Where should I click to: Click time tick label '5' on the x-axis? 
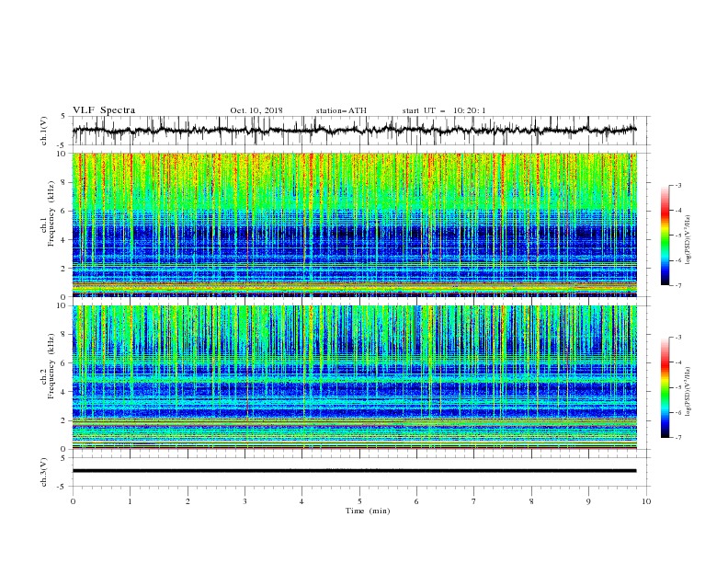tap(359, 501)
